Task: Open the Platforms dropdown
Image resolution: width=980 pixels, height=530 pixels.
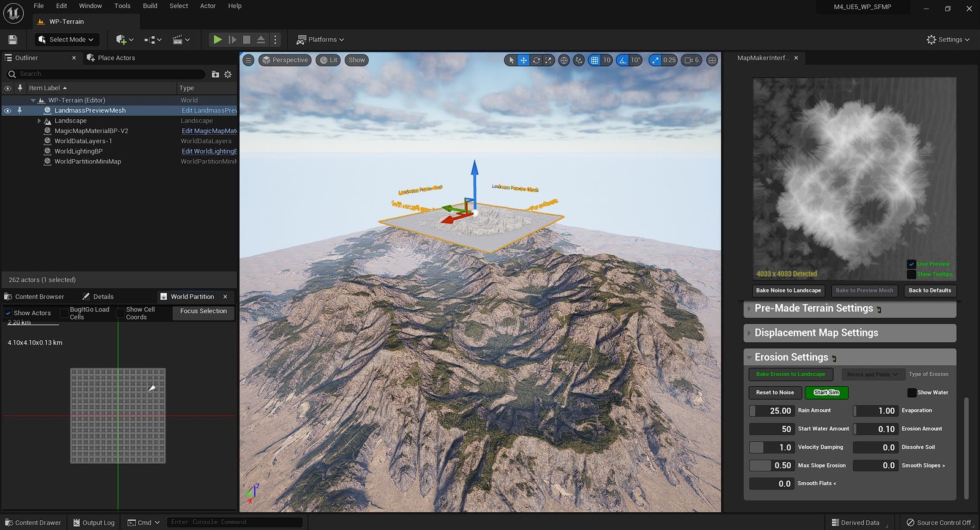Action: click(320, 40)
